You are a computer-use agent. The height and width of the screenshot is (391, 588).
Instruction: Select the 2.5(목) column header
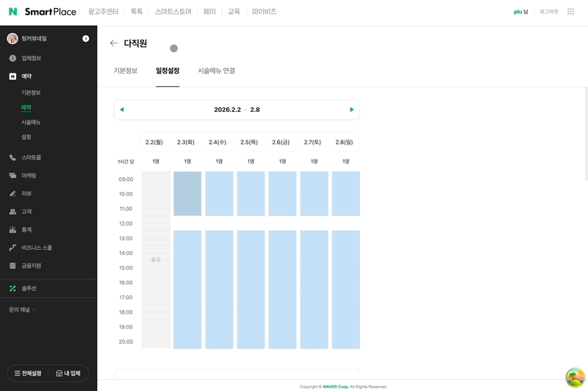tap(249, 142)
